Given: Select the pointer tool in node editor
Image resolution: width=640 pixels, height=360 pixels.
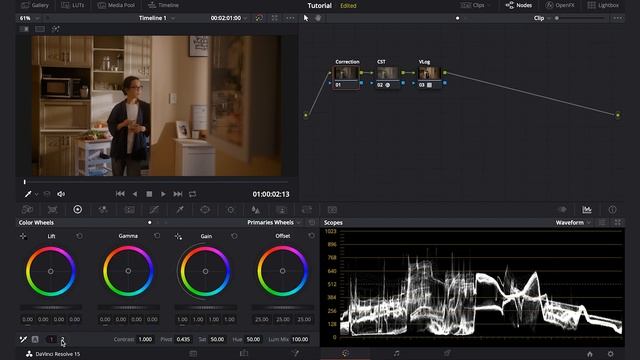Looking at the screenshot, I should pos(306,18).
